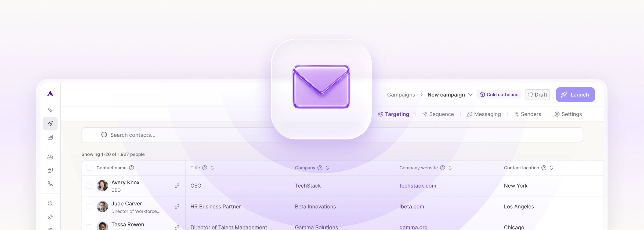Switch to the Messaging tab
The image size is (644, 230).
pyautogui.click(x=484, y=114)
